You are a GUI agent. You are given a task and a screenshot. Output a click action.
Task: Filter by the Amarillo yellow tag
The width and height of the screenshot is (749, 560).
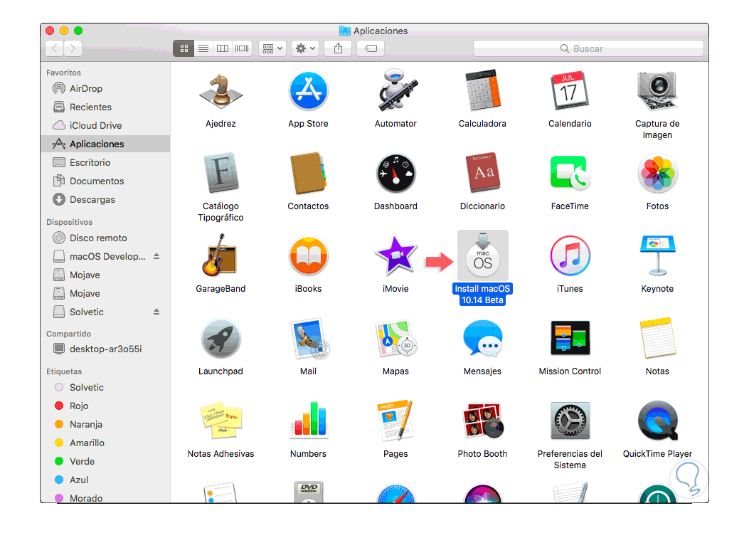(x=105, y=443)
